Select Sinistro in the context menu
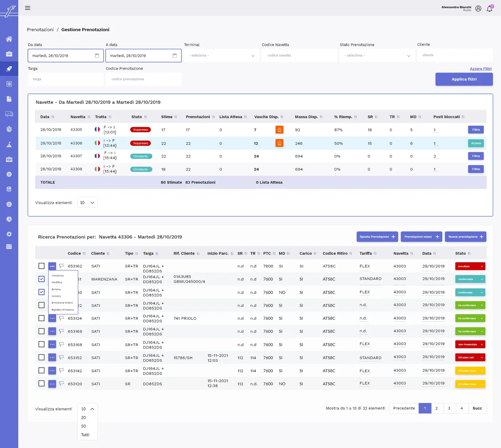This screenshot has height=448, width=501. tap(56, 296)
